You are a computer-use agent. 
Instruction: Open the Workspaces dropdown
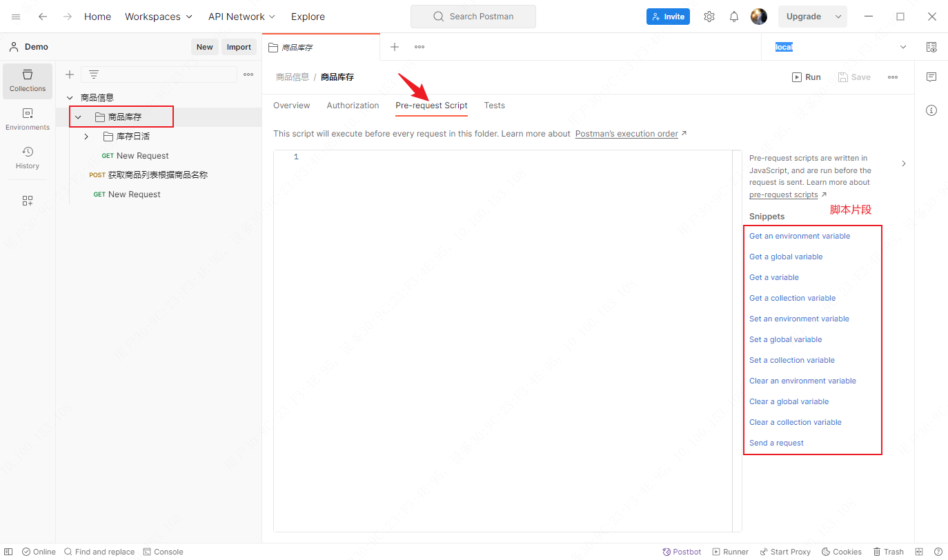(159, 17)
